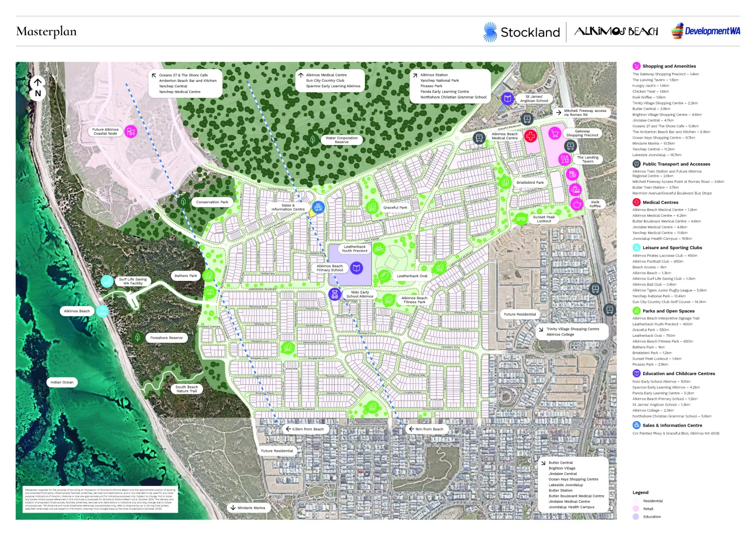Click the Gateway Shopping Precinct cart icon

(x=554, y=133)
